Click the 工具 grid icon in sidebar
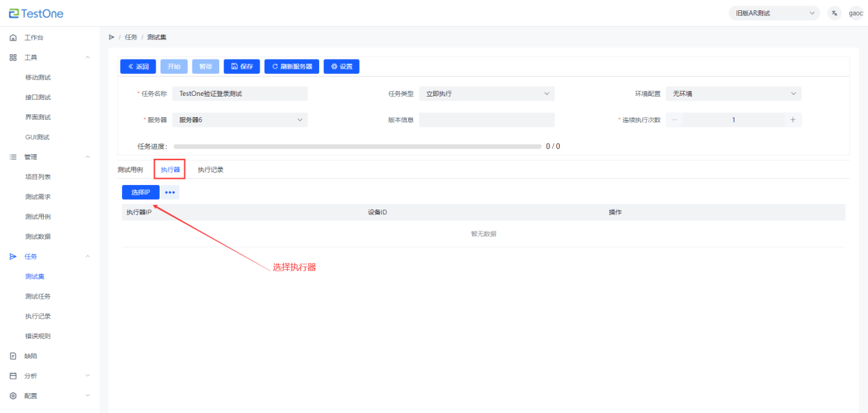868x413 pixels. [13, 58]
